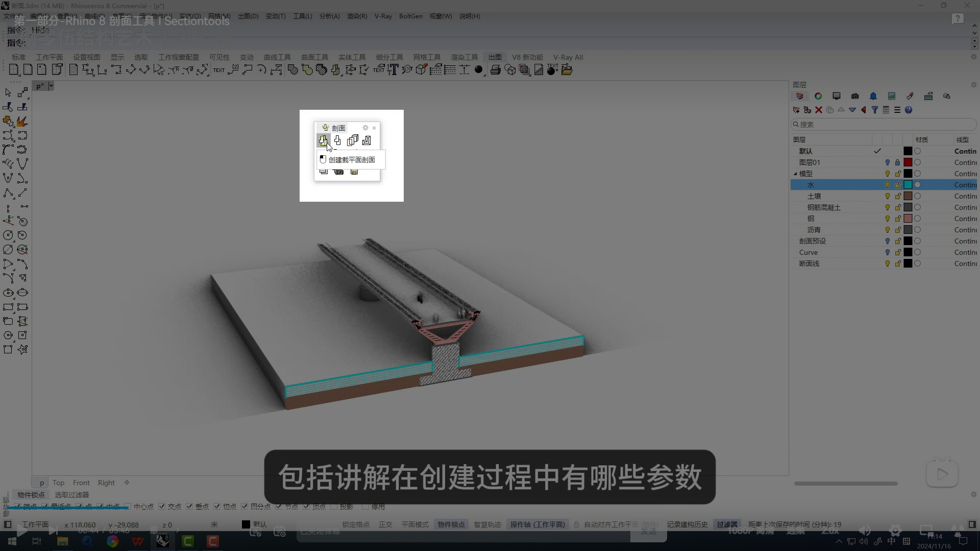Open the viewport p* title dropdown arrow
Image resolution: width=980 pixels, height=551 pixels.
pyautogui.click(x=51, y=86)
